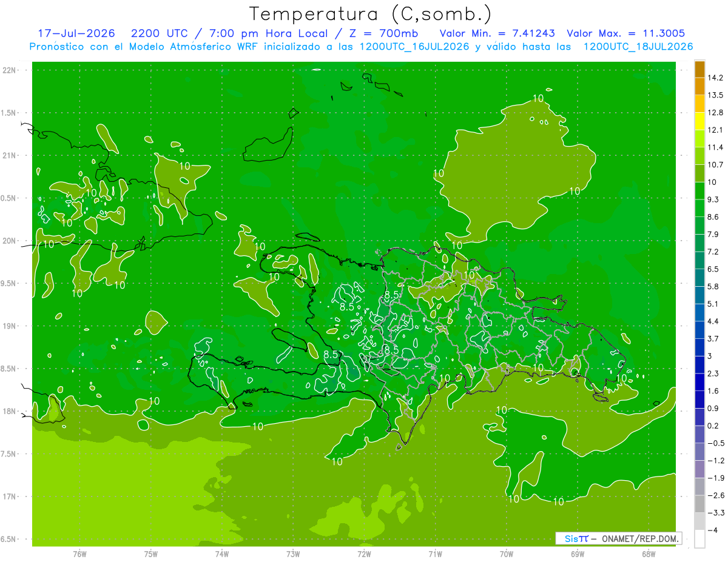This screenshot has height=562, width=728.
Task: Click the "75W" longitude label
Action: coord(150,554)
